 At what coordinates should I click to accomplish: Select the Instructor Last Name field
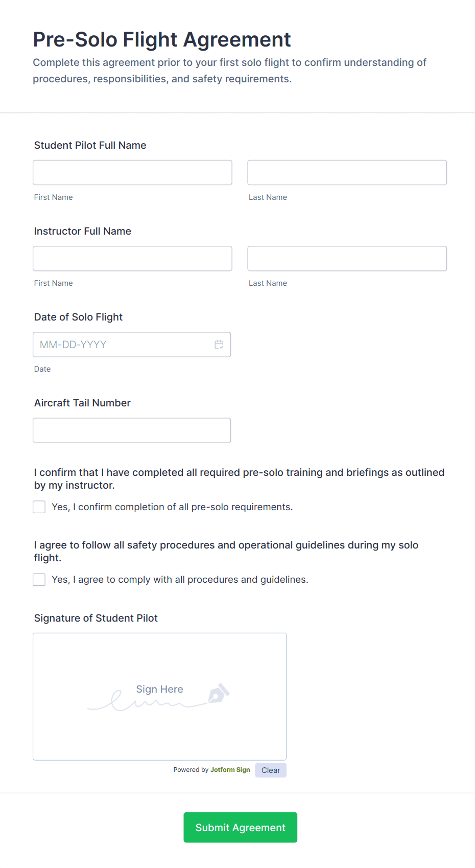(347, 258)
